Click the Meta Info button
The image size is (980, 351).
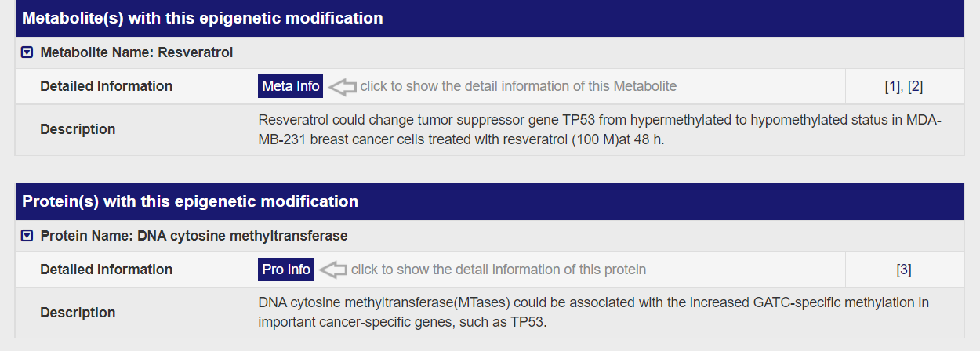pyautogui.click(x=290, y=86)
